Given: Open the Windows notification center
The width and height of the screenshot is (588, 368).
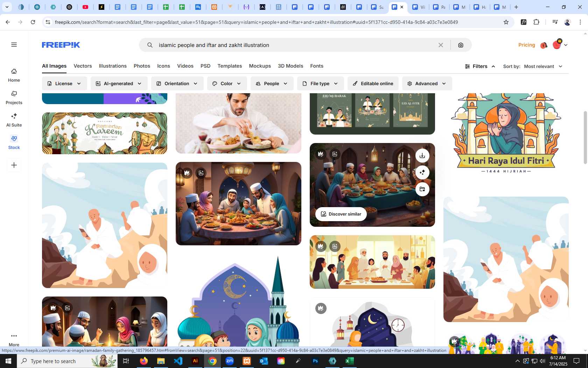Looking at the screenshot, I should click(576, 361).
